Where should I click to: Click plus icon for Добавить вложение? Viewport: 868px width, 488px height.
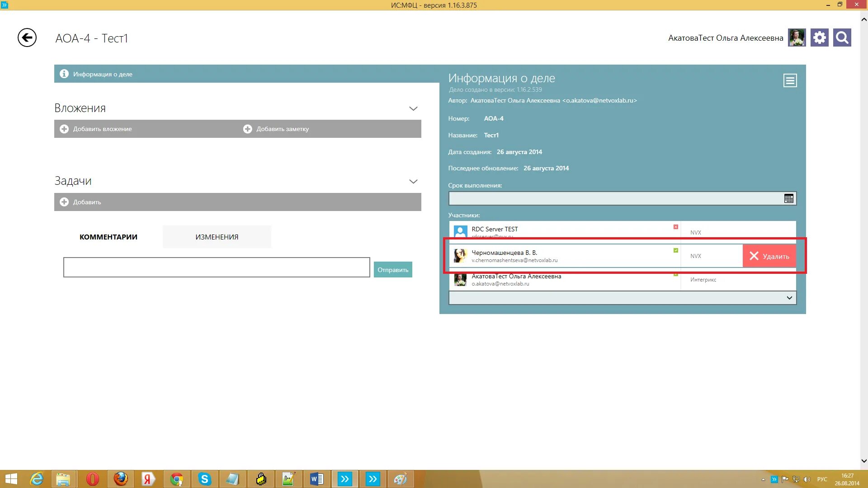(x=64, y=129)
